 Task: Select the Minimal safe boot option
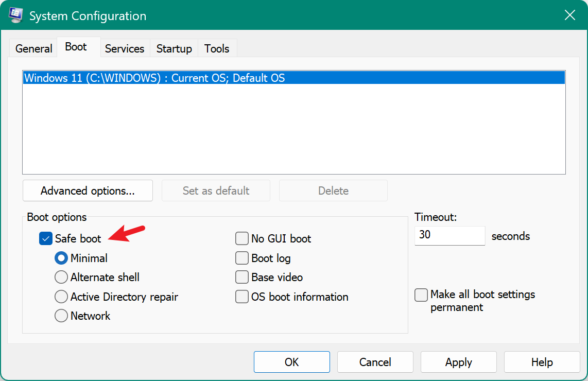[61, 258]
